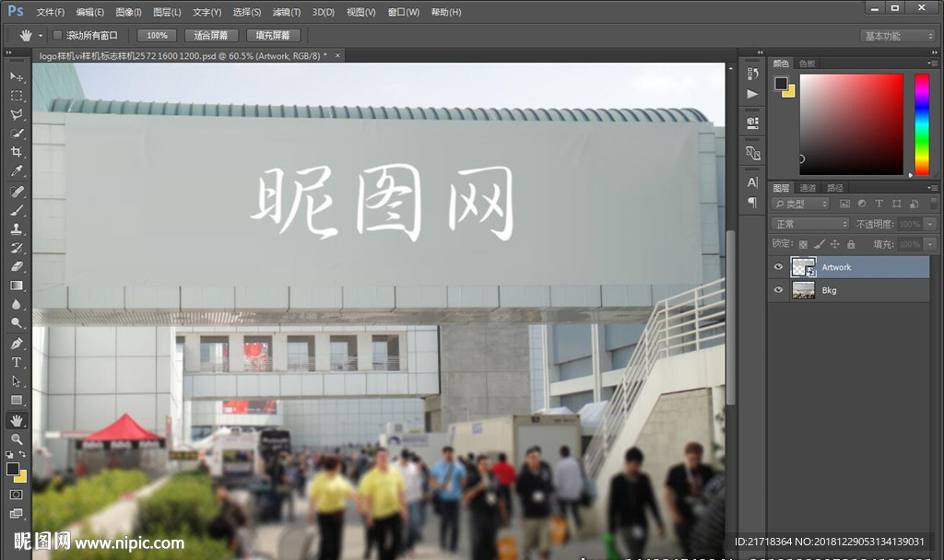
Task: Select the Eraser tool
Action: click(16, 266)
